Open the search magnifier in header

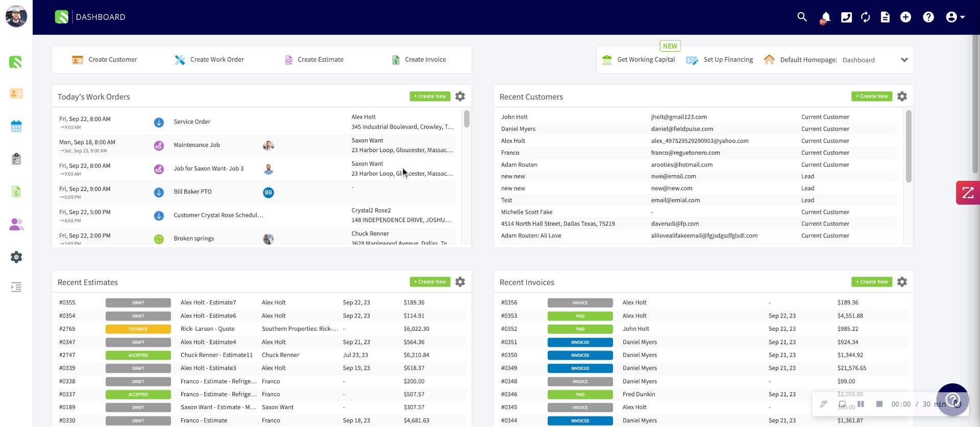pyautogui.click(x=802, y=17)
